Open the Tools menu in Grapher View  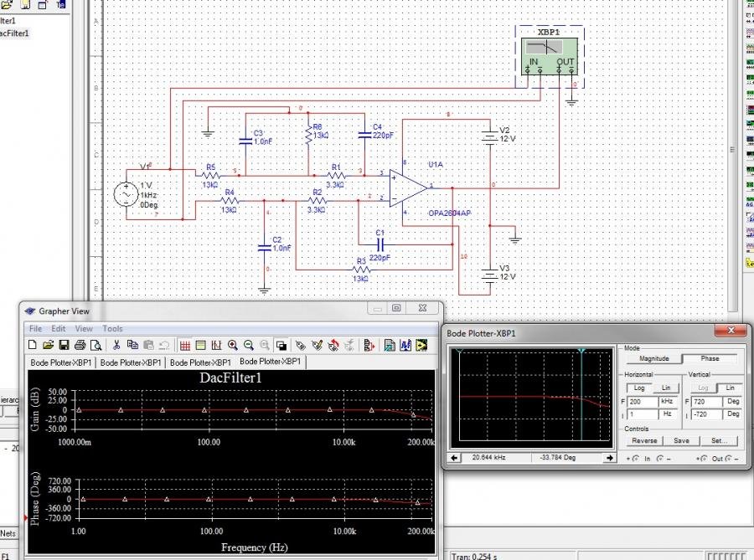coord(112,329)
